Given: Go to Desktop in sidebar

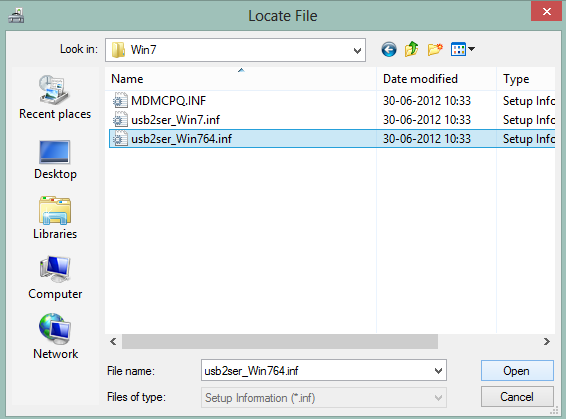Looking at the screenshot, I should click(x=55, y=160).
